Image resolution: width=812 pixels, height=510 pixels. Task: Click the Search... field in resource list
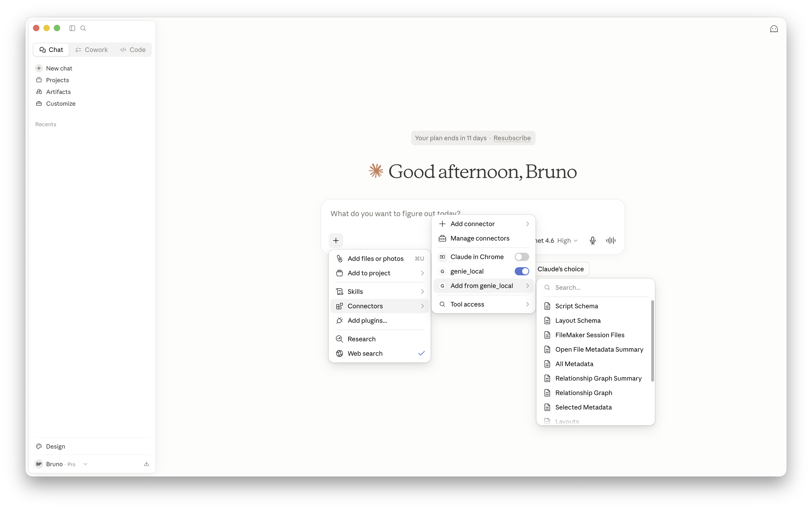click(x=595, y=288)
